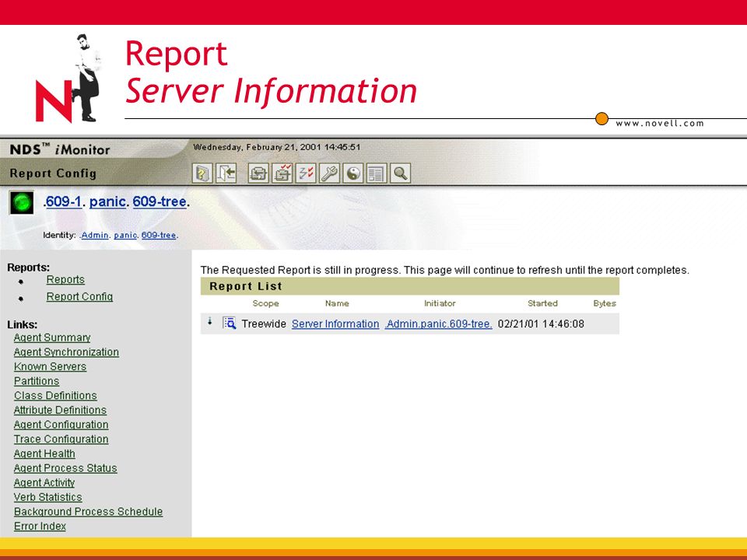Open the Help book icon in toolbar
Screen dimensions: 747x560
pyautogui.click(x=202, y=173)
